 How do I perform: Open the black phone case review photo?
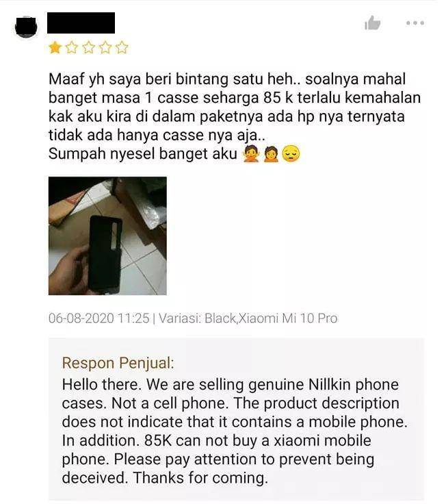[x=107, y=236]
